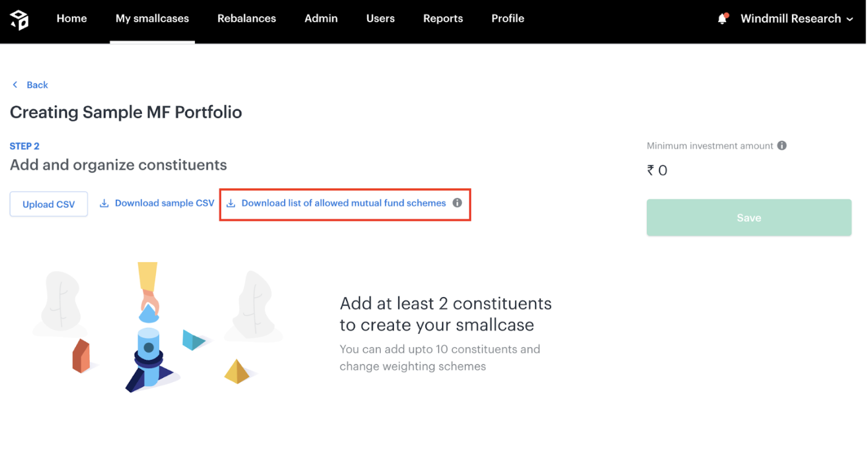Open the Admin menu
The width and height of the screenshot is (868, 454).
point(321,19)
